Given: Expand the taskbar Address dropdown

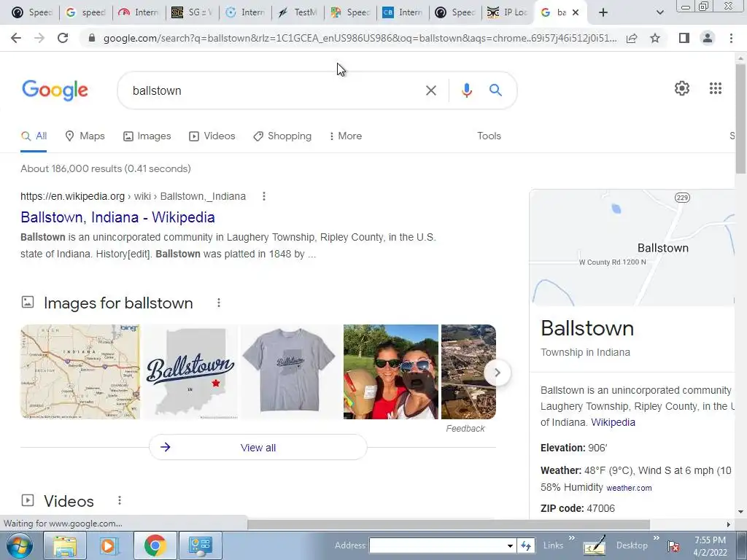Looking at the screenshot, I should (510, 545).
